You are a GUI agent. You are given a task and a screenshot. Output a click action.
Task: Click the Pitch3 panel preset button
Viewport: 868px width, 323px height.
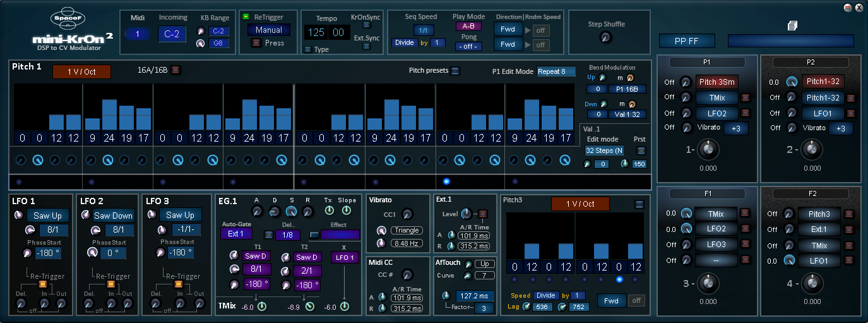639,204
